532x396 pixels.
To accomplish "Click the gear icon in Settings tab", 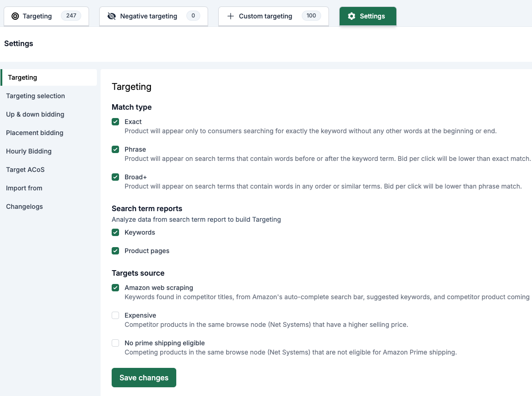I will (x=352, y=16).
